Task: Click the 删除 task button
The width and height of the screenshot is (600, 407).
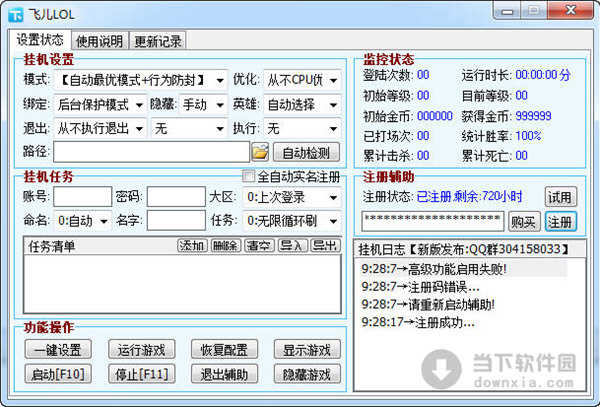Action: point(226,246)
